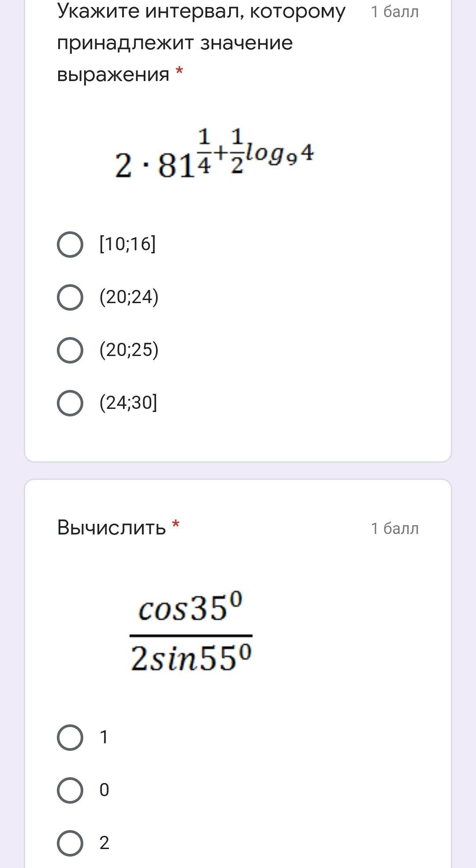
Task: Tick the radio circle for answer 2
Action: (x=70, y=843)
